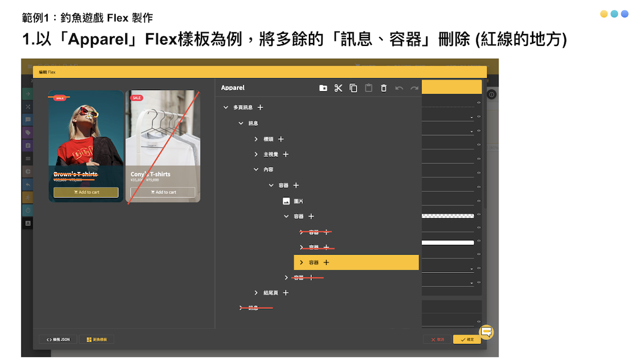Copy the selected node using the copy icon

click(353, 88)
